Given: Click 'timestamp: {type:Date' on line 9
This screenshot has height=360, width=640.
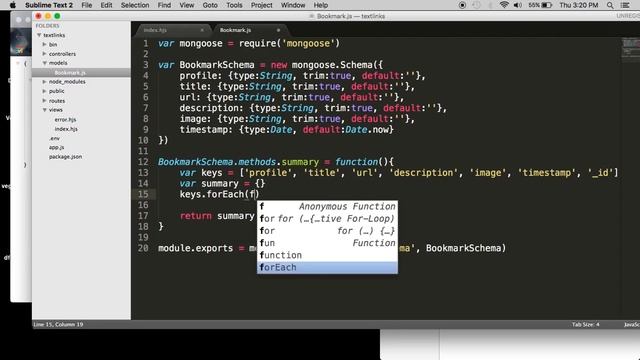Looking at the screenshot, I should point(236,130).
